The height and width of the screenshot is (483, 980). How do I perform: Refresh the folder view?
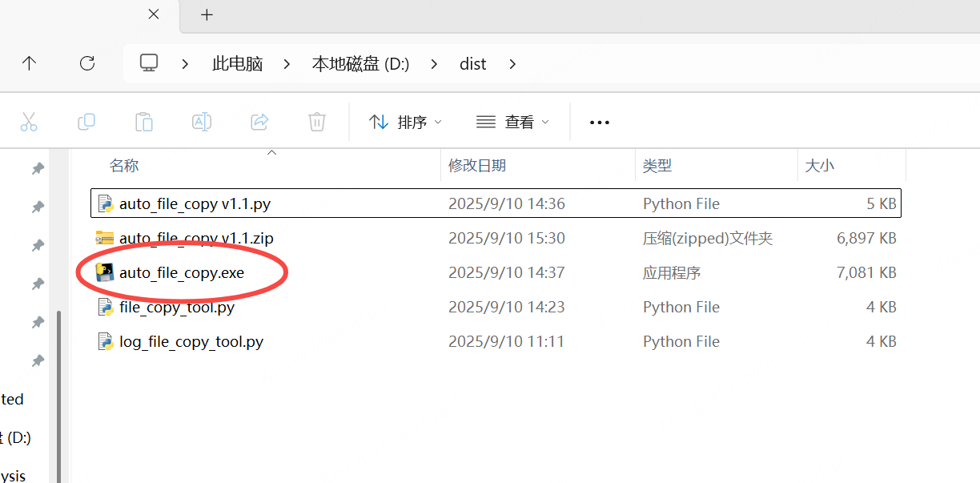[87, 63]
